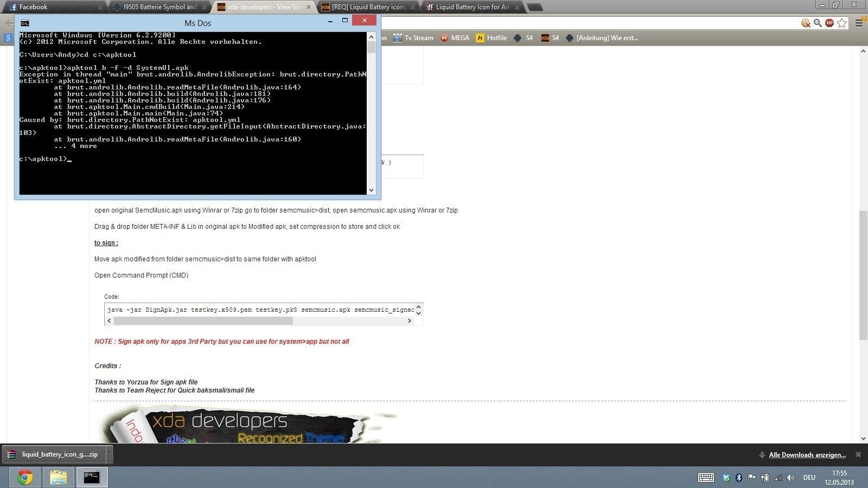Click code box scroll-right arrow

point(410,320)
